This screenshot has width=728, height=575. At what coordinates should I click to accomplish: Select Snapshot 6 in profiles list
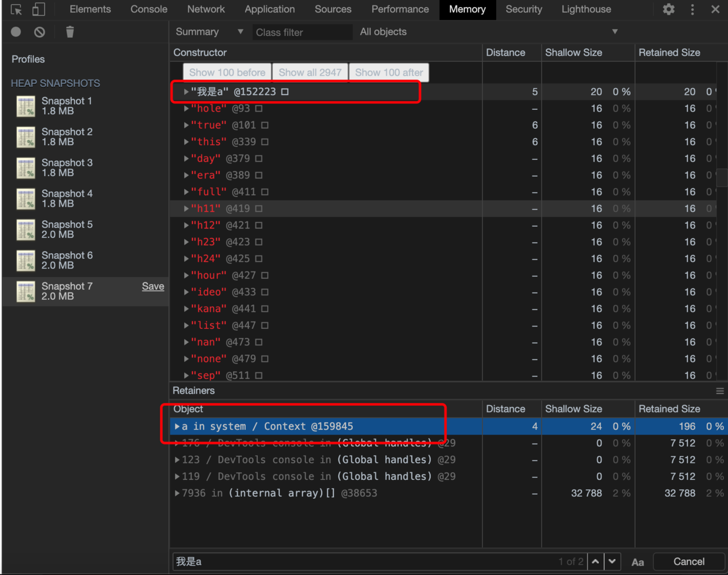[85, 260]
